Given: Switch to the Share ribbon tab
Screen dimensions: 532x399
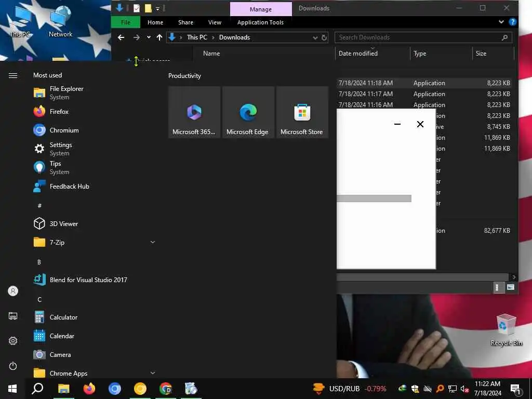Looking at the screenshot, I should [185, 22].
